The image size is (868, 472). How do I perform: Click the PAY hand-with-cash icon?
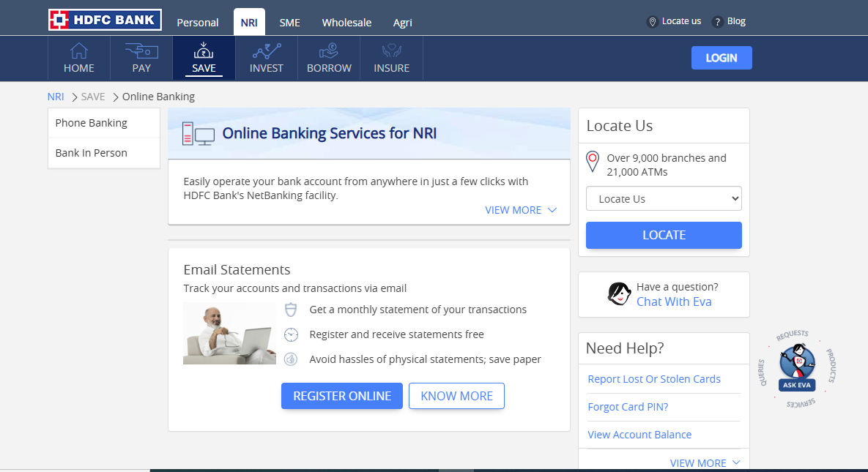[x=141, y=51]
